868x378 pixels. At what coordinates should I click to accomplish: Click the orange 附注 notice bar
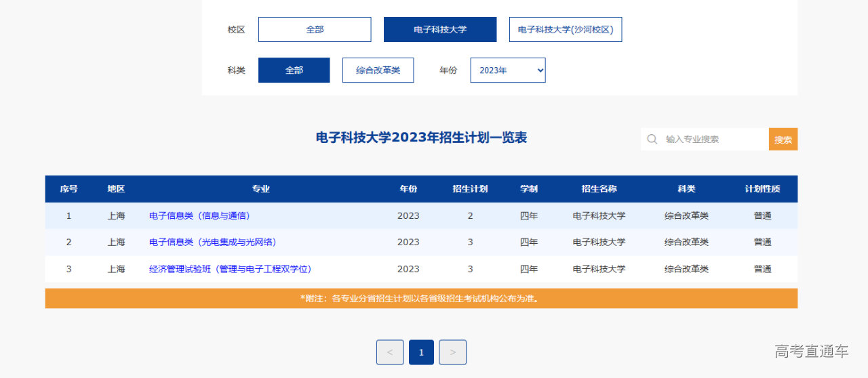pyautogui.click(x=421, y=298)
